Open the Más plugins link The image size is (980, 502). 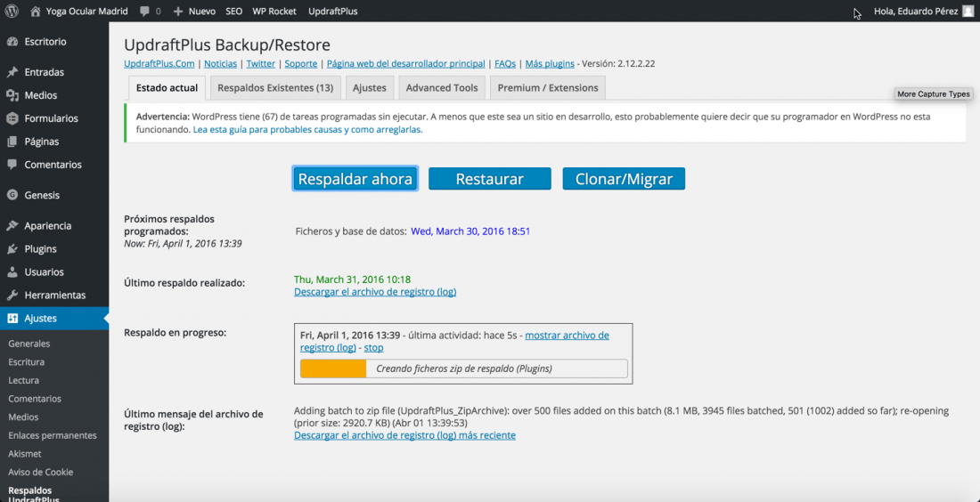[550, 64]
